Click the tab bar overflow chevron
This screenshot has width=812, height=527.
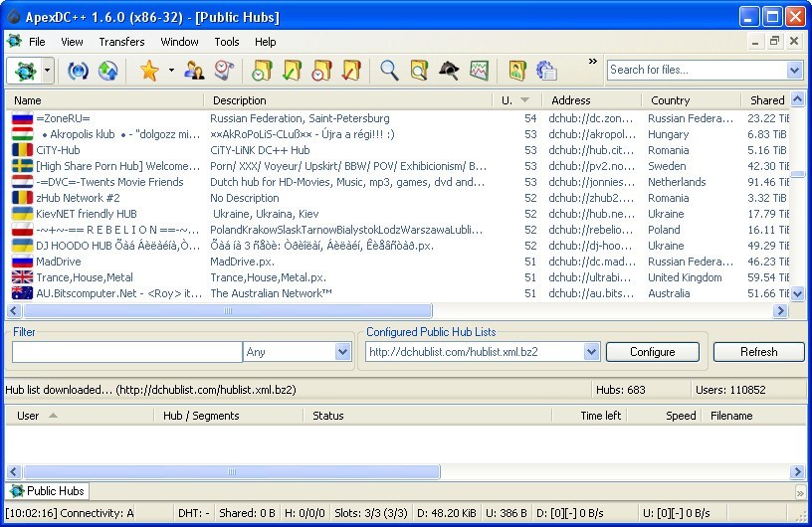click(x=800, y=492)
